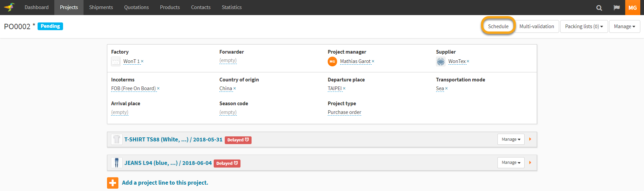
Task: Open Manage dropdown for T-SHIRT TS88 line
Action: [x=511, y=139]
